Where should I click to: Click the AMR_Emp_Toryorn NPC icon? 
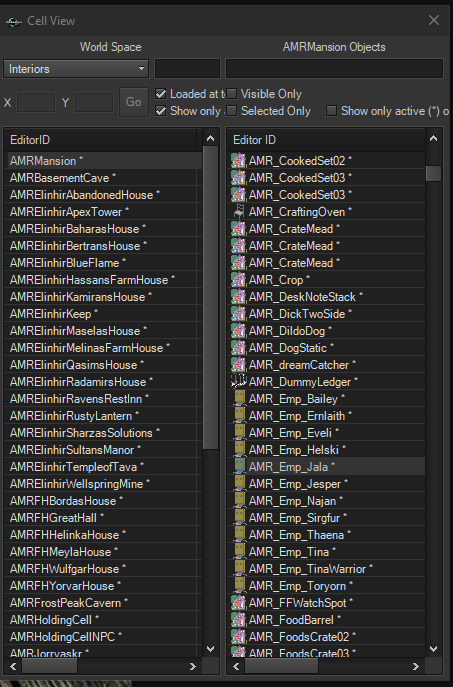(239, 586)
